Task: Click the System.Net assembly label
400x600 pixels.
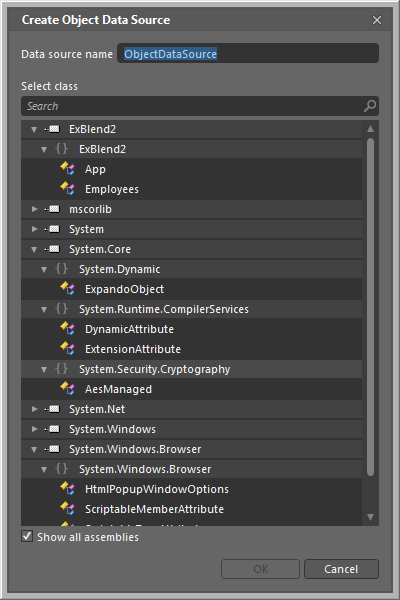Action: point(97,409)
